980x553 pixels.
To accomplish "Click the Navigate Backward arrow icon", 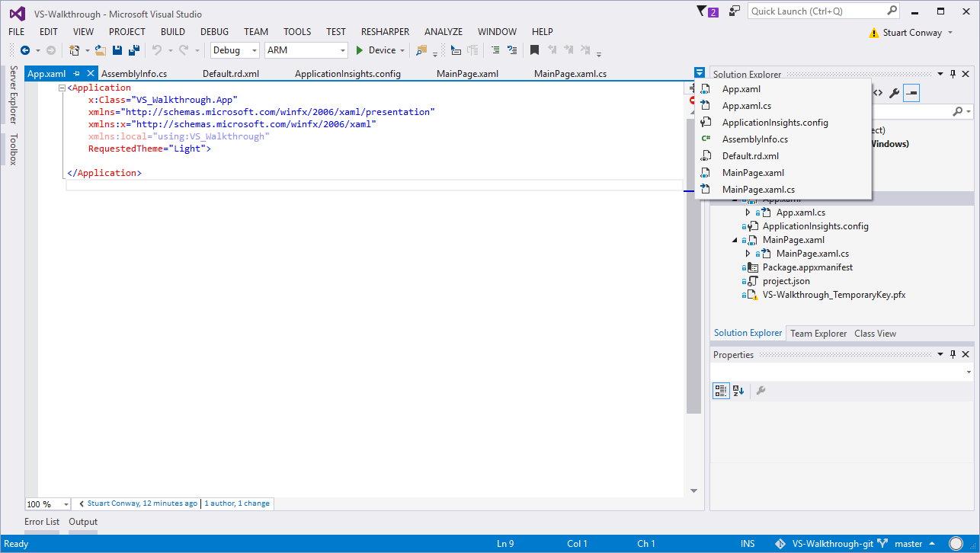I will [x=25, y=50].
